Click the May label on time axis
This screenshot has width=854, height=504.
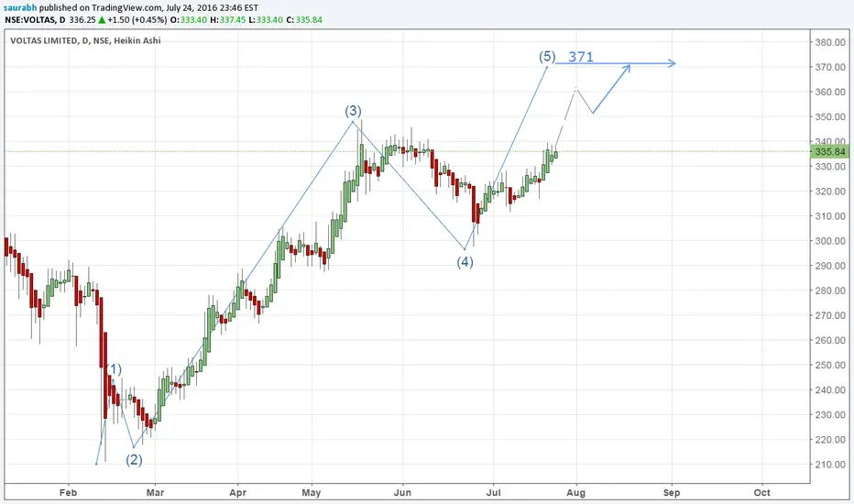click(x=312, y=493)
